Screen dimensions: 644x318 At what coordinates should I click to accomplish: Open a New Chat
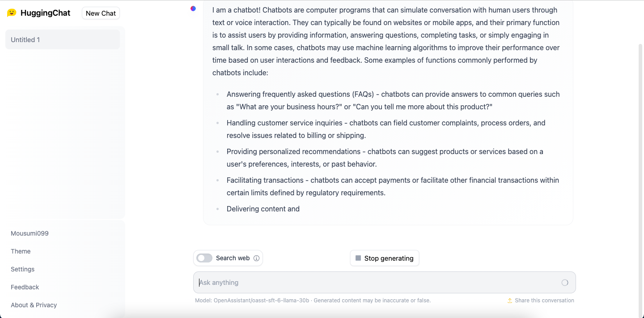click(x=101, y=13)
